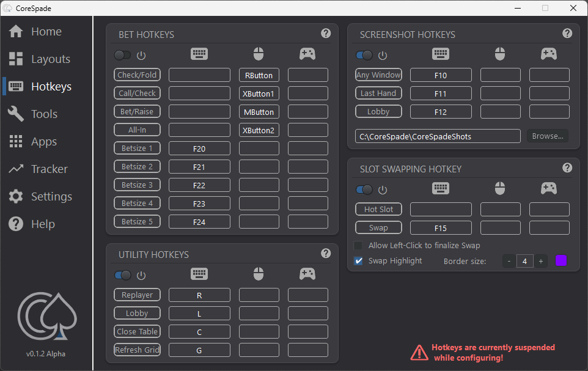Click the mouse icon in Utility Hotkeys
The width and height of the screenshot is (588, 371).
[259, 274]
